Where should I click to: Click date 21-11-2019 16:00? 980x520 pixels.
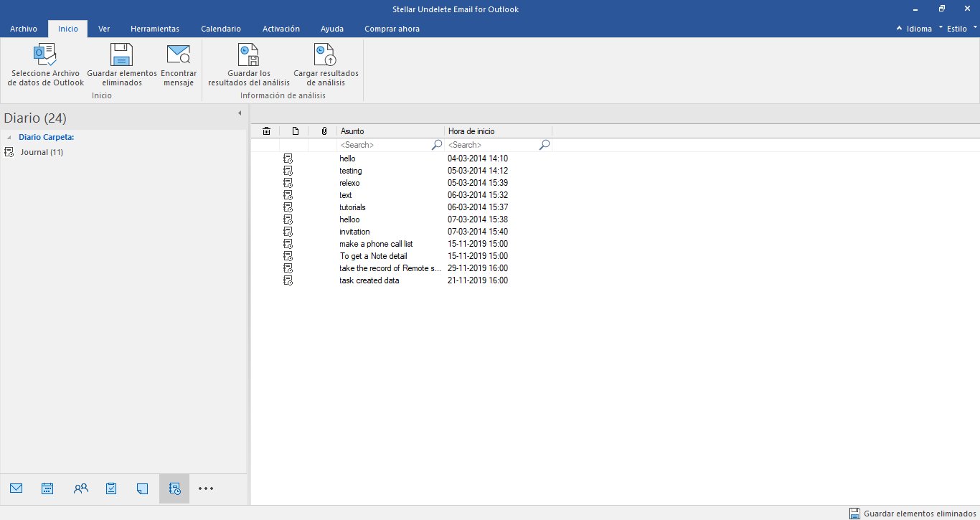pyautogui.click(x=478, y=280)
